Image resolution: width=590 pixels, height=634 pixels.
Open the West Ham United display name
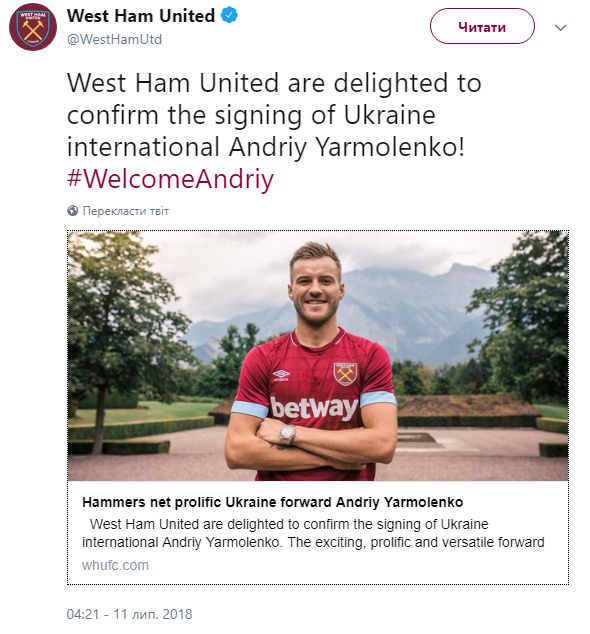pyautogui.click(x=141, y=16)
